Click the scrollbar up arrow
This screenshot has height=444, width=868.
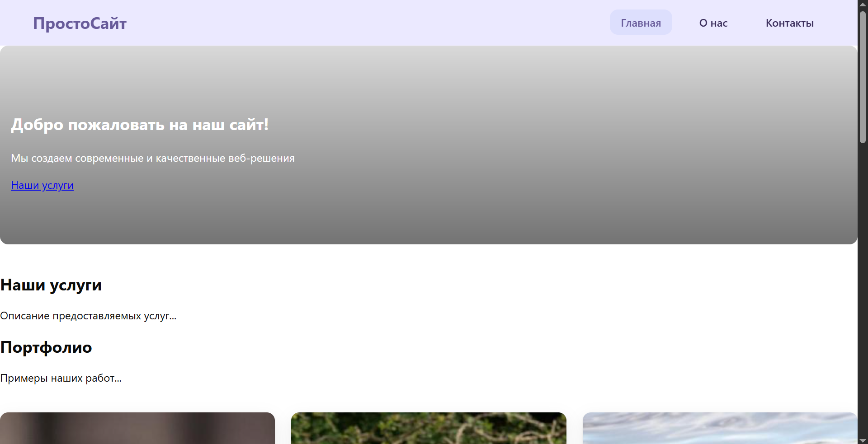click(x=863, y=4)
